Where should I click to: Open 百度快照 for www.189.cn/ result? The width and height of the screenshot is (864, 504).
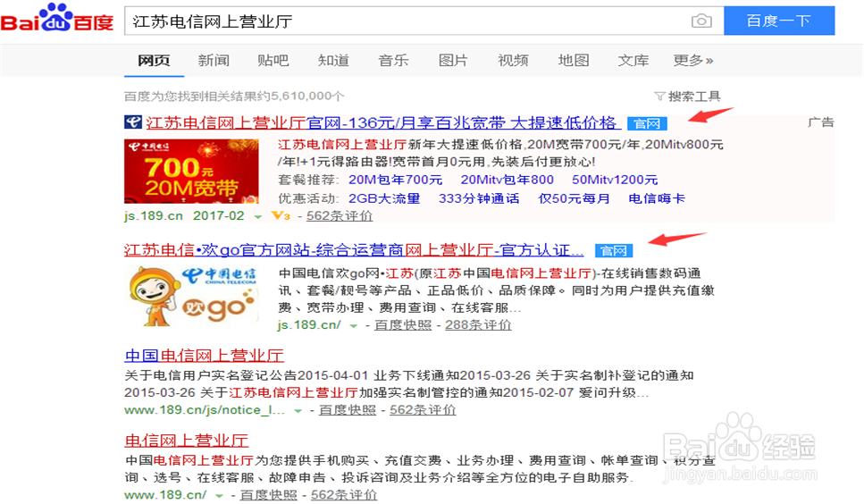click(x=268, y=495)
